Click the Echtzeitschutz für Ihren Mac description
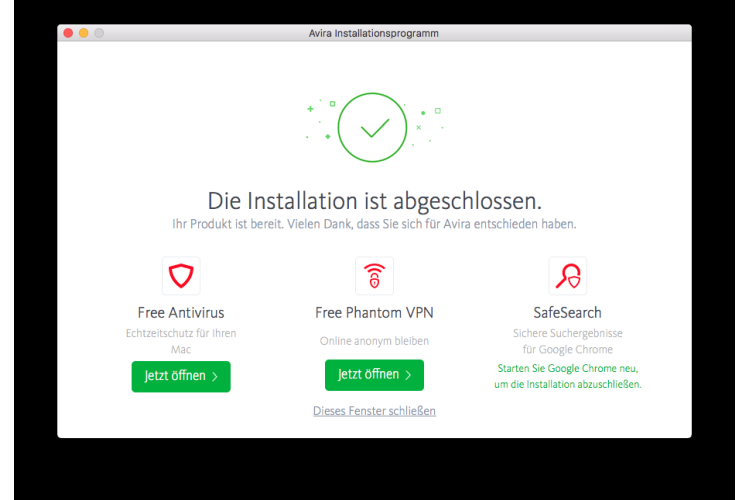The height and width of the screenshot is (500, 750). [181, 341]
